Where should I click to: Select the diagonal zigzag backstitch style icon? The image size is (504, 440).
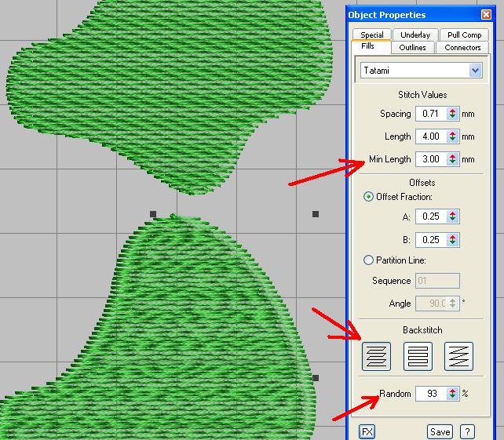click(458, 356)
